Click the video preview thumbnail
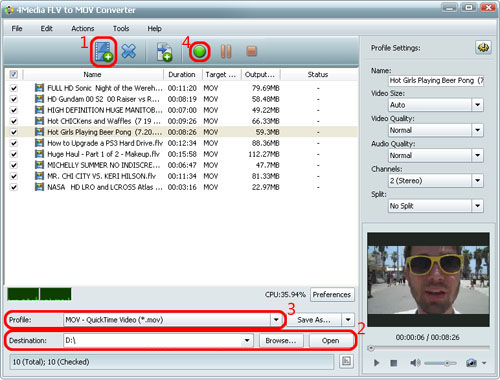The height and width of the screenshot is (380, 500). 428,280
